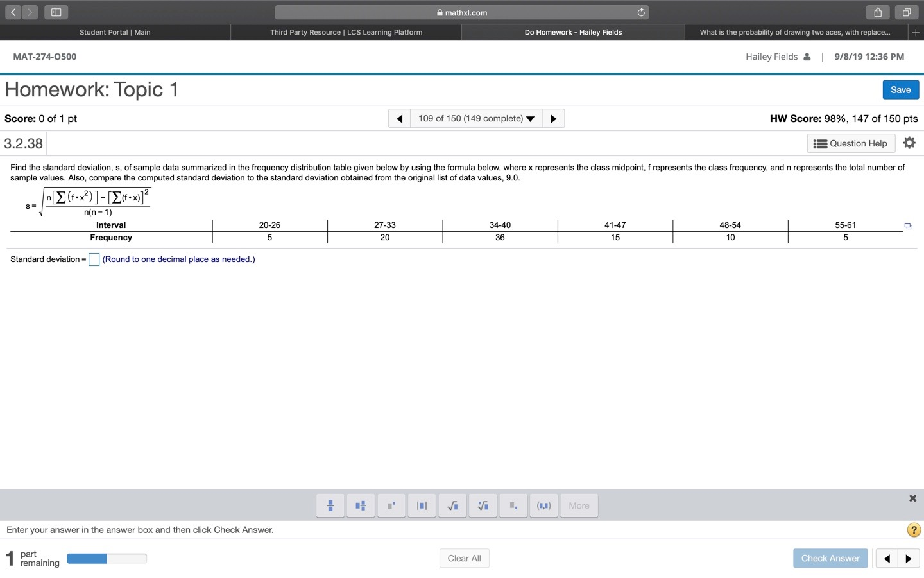The height and width of the screenshot is (578, 924).
Task: Save the homework with Save button
Action: click(x=900, y=89)
